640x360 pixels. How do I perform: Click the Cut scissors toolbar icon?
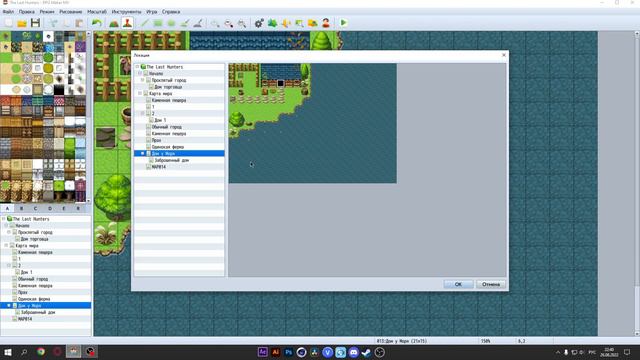pyautogui.click(x=53, y=23)
